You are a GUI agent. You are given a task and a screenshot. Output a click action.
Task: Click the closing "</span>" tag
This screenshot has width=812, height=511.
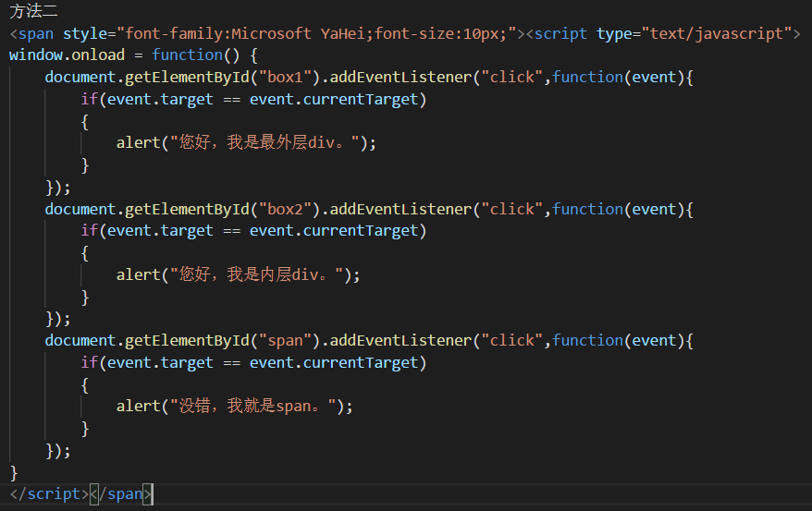(120, 494)
